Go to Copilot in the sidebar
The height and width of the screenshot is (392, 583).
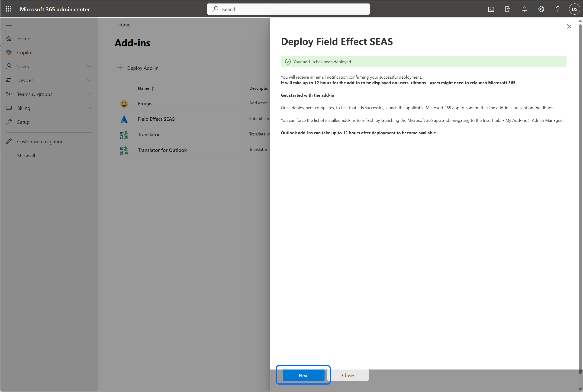pos(25,52)
